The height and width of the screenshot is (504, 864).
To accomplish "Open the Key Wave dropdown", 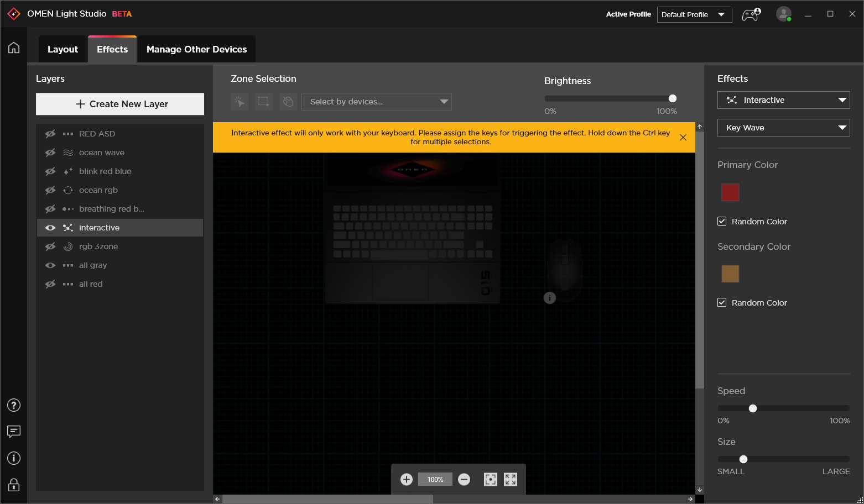I will [x=783, y=128].
